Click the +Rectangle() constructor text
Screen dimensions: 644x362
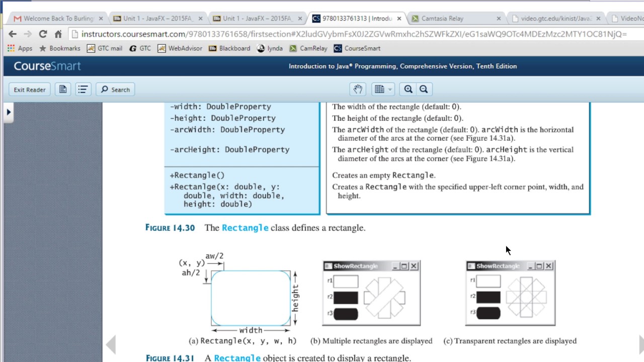click(x=197, y=175)
